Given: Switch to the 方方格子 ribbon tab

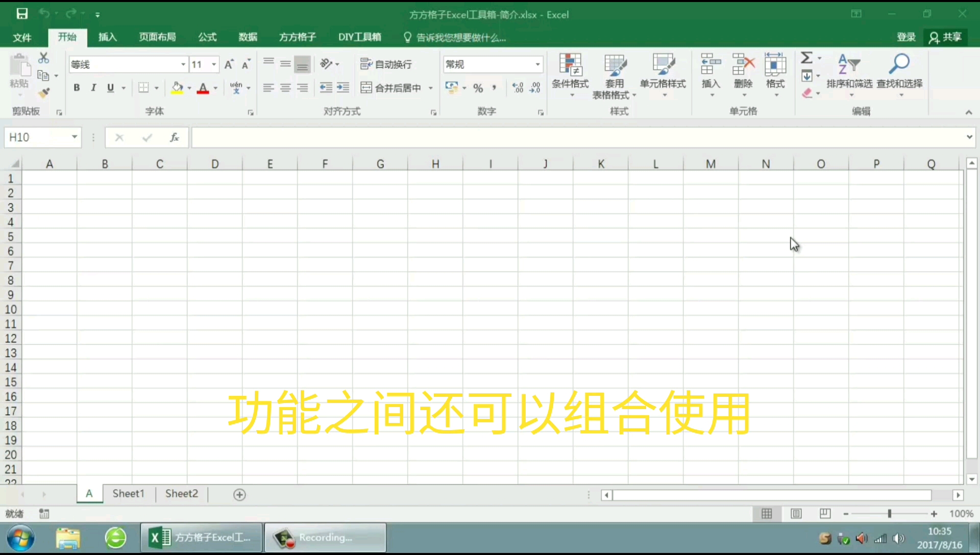Looking at the screenshot, I should pyautogui.click(x=297, y=37).
